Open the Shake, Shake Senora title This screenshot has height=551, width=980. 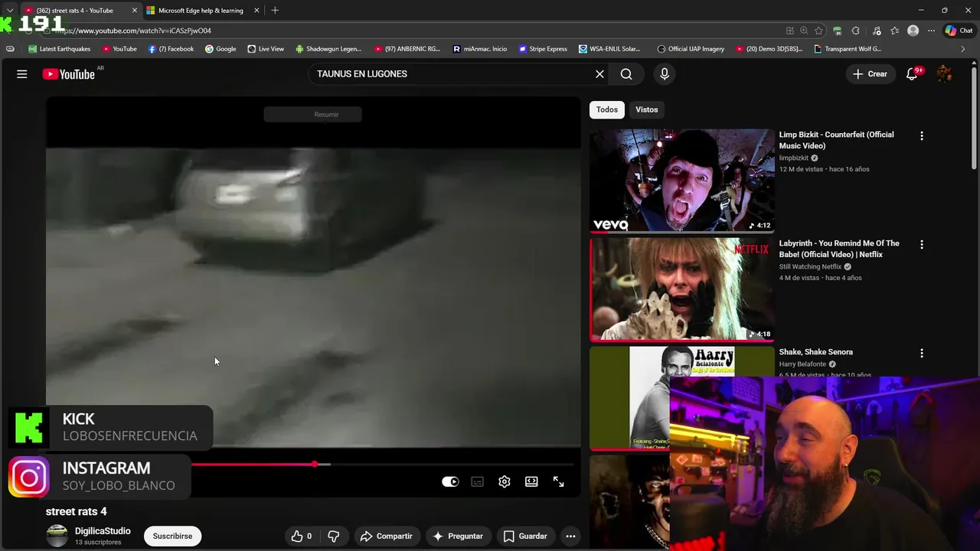click(x=816, y=352)
